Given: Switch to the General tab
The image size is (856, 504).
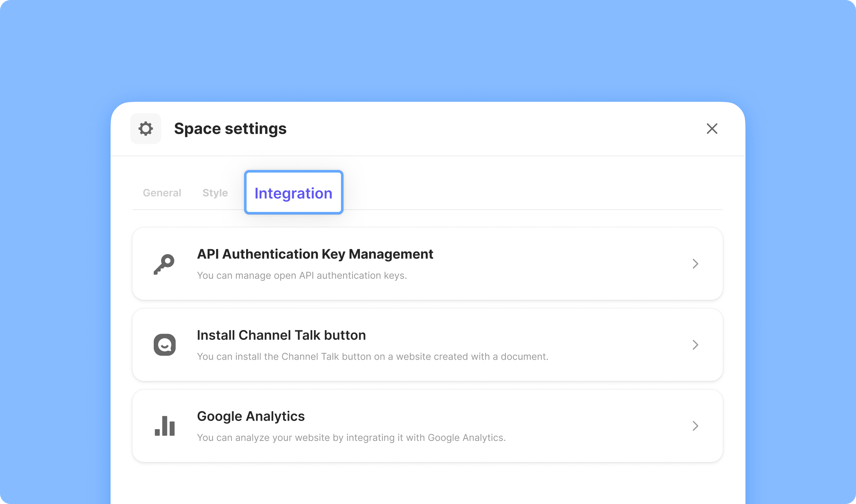Looking at the screenshot, I should [162, 193].
